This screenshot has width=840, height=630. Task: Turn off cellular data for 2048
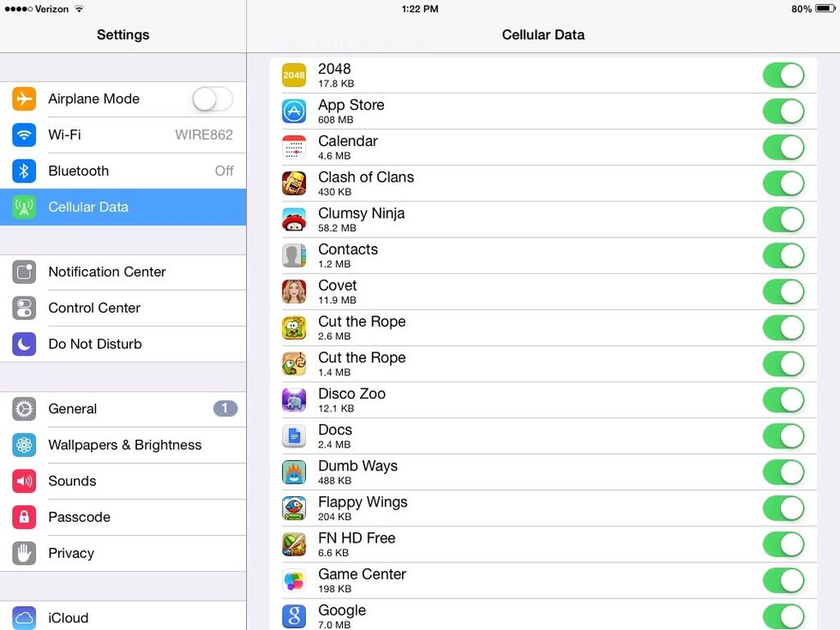pos(783,75)
